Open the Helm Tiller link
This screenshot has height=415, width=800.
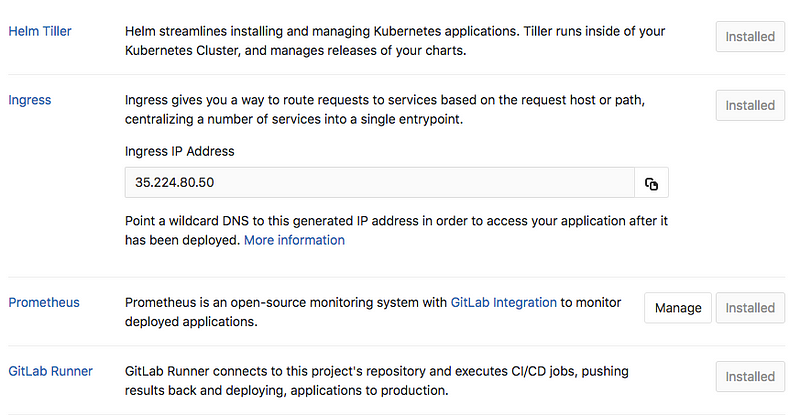coord(40,31)
